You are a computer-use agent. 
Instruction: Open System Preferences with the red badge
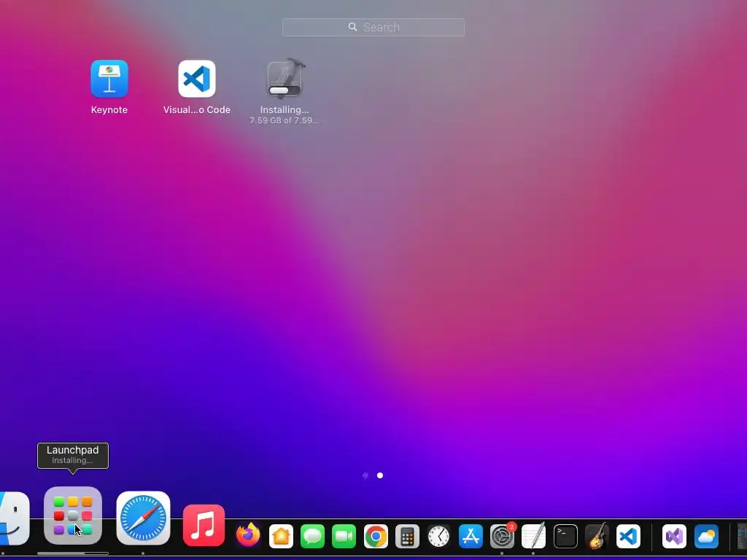tap(503, 536)
